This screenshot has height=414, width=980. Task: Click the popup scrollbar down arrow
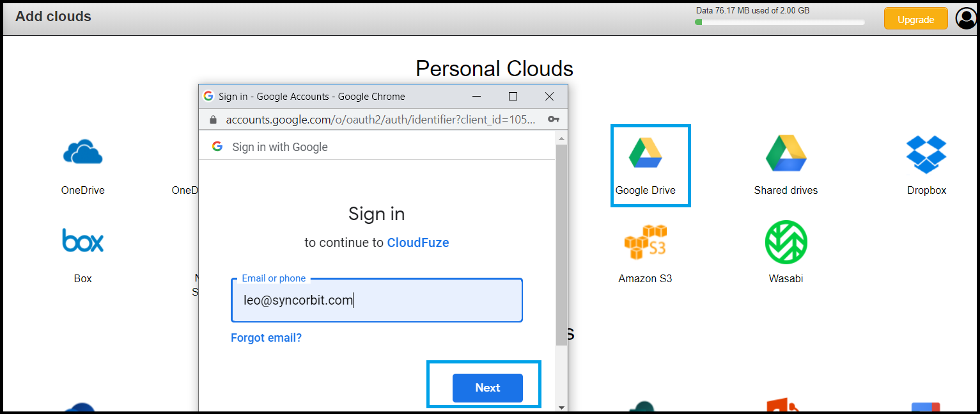(x=561, y=407)
